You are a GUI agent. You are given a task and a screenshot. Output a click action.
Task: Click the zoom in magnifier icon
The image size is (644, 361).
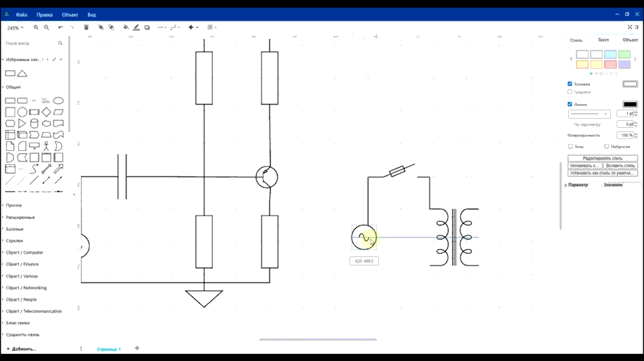tap(37, 27)
